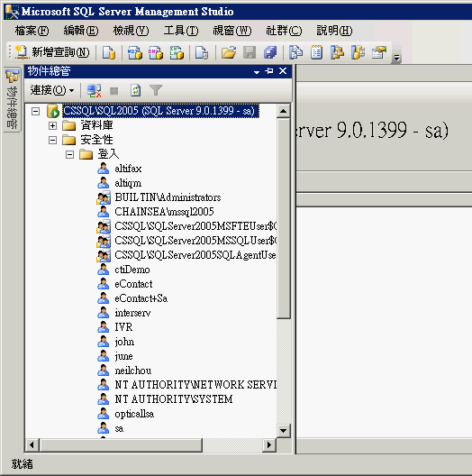Open the 編輯(E) menu
472x476 pixels.
tap(81, 31)
